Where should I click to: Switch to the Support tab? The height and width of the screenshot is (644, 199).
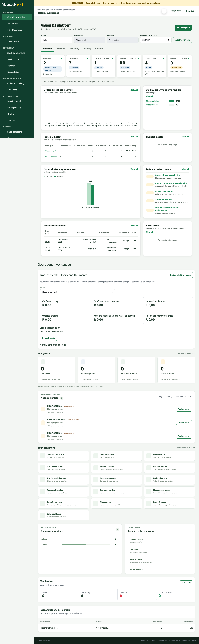point(99,49)
